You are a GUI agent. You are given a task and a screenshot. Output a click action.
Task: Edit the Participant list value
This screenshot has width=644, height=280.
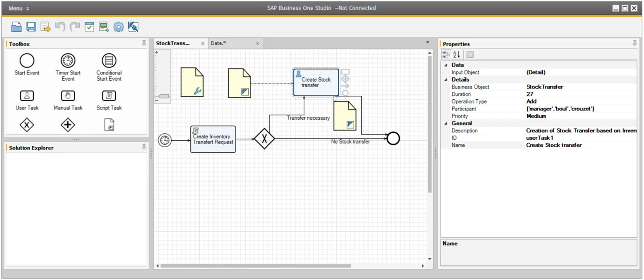point(581,109)
